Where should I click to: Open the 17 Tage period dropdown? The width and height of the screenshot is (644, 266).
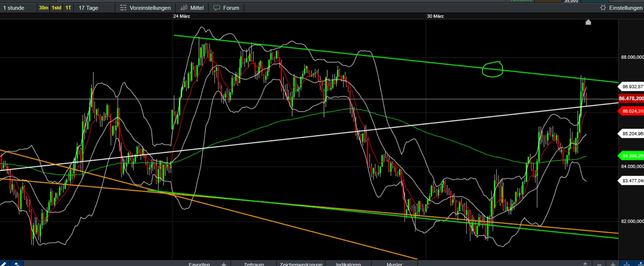[94, 8]
